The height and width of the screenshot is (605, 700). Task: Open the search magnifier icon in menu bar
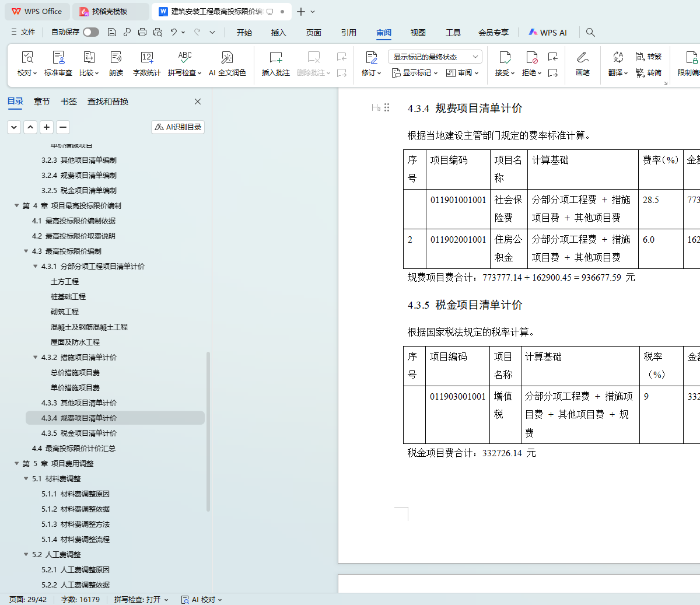click(x=590, y=32)
